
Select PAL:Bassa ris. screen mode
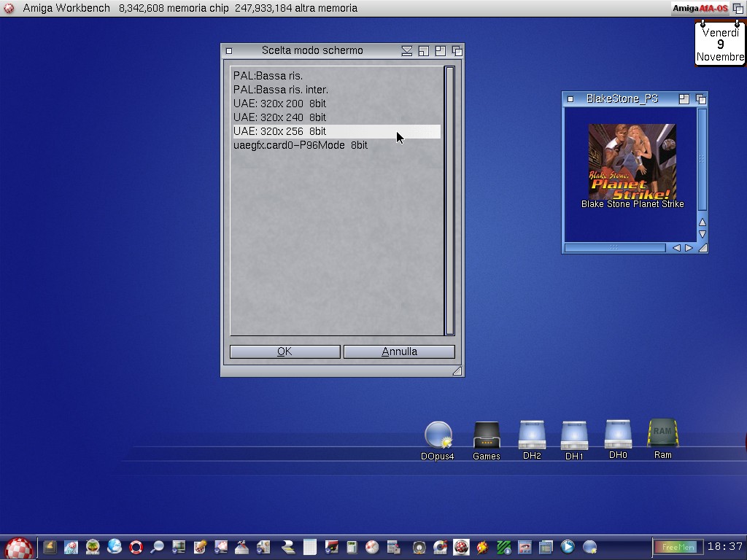click(x=268, y=76)
